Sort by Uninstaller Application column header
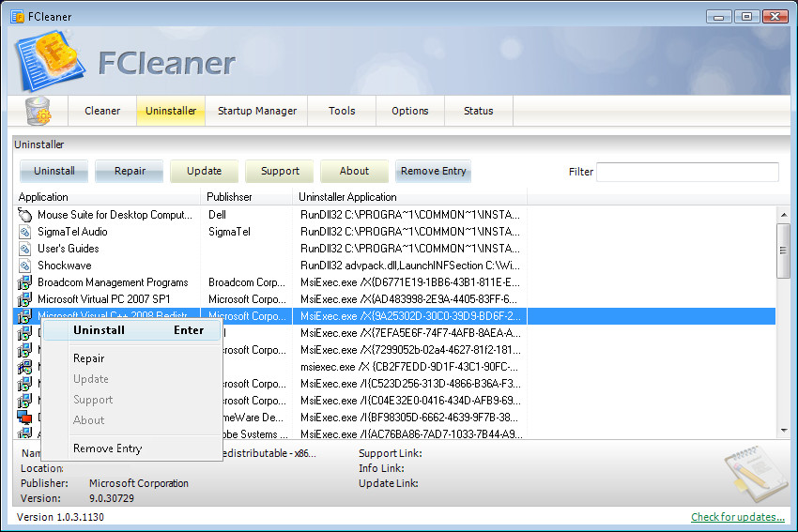The image size is (798, 532). coord(410,197)
